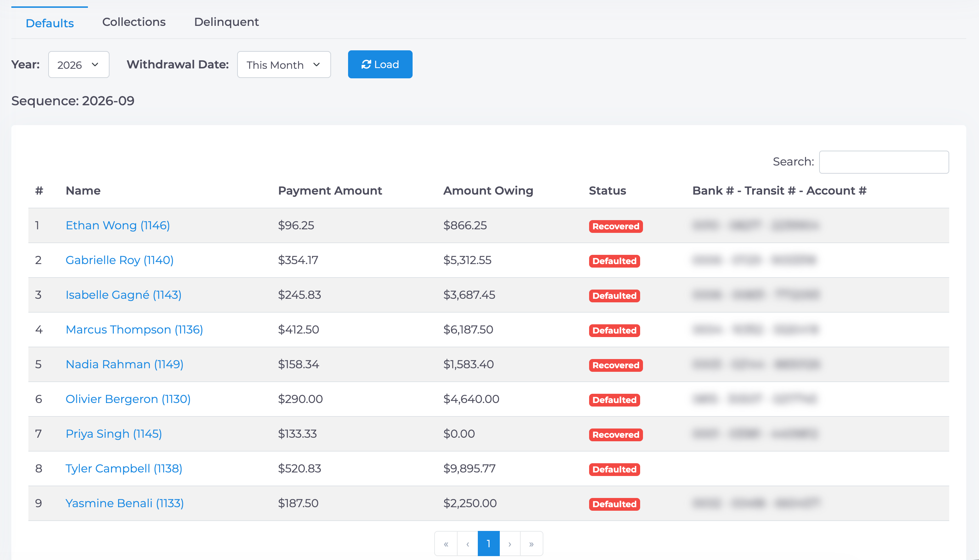Click the Sequence: 2026-09 heading
Viewport: 979px width, 560px height.
pyautogui.click(x=73, y=101)
